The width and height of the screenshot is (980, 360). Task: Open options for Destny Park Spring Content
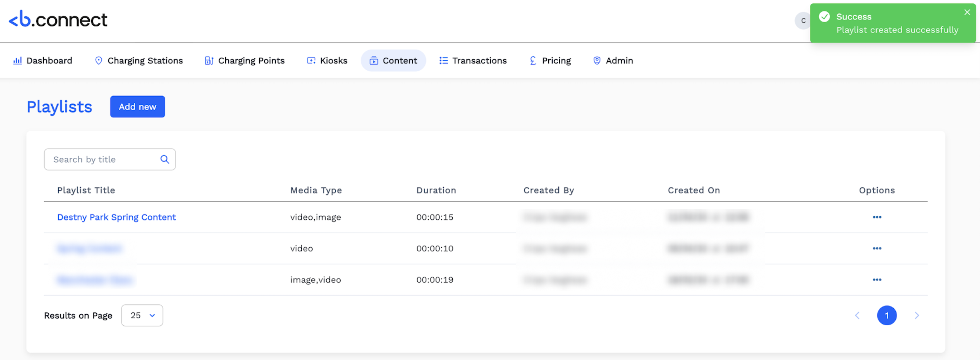pyautogui.click(x=876, y=217)
